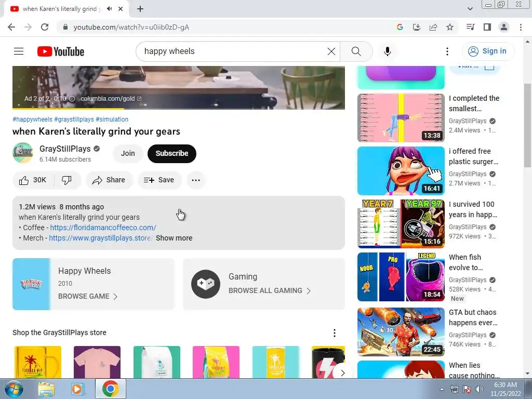
Task: Open volume control in system tray
Action: 480,389
